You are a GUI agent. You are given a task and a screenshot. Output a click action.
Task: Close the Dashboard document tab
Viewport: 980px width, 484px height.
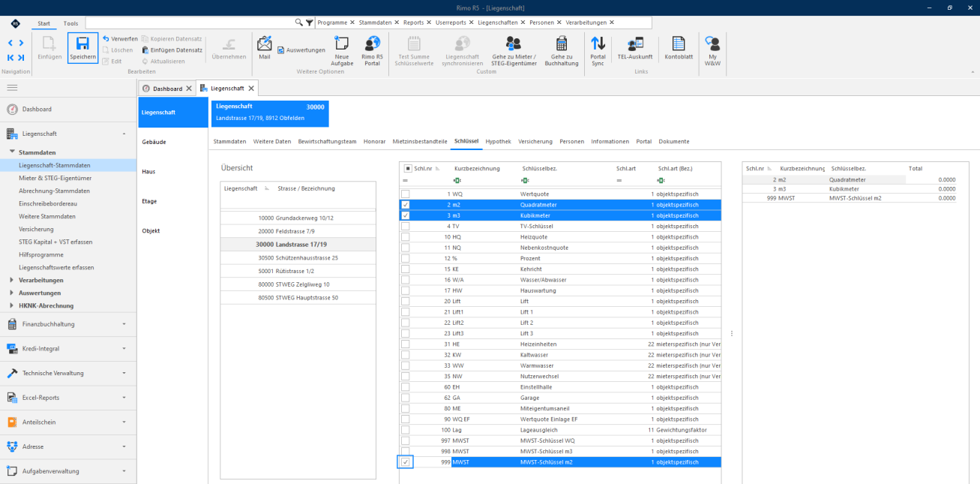[x=189, y=89]
